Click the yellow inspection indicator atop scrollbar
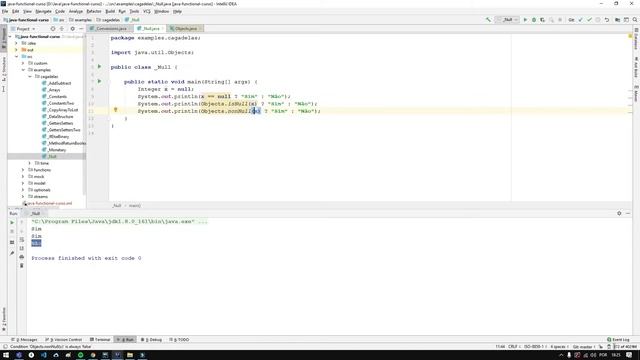The width and height of the screenshot is (640, 360). (630, 36)
